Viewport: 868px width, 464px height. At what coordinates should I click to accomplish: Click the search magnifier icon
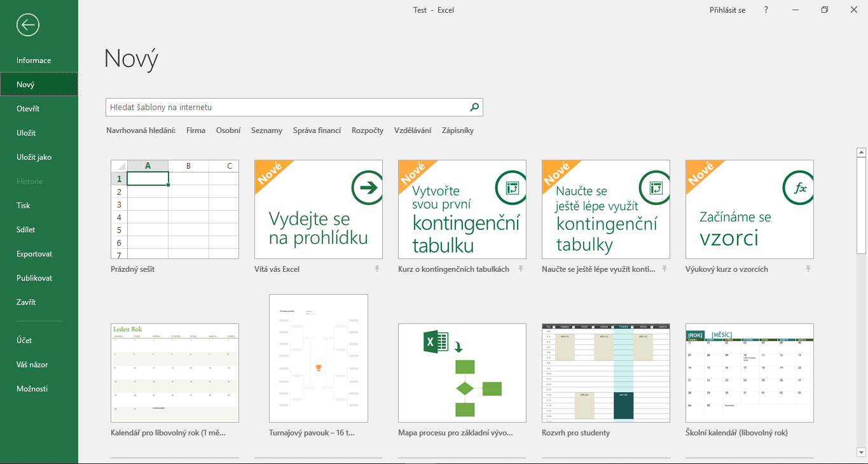(x=474, y=107)
